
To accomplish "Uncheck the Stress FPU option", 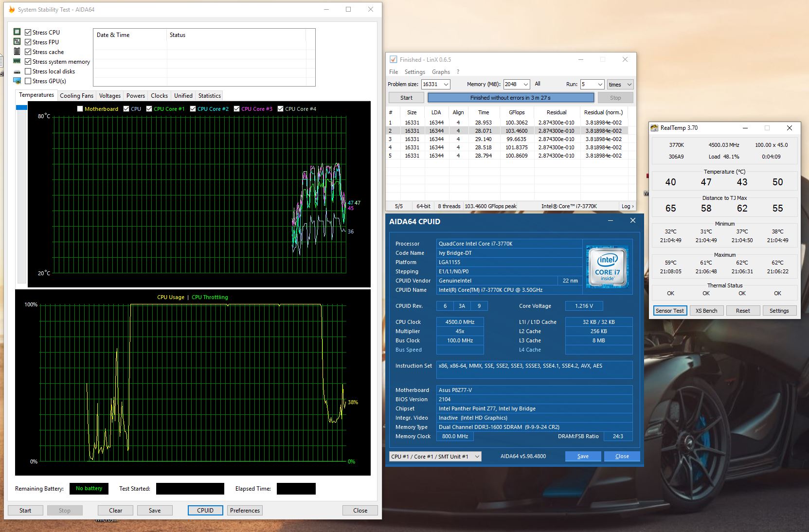I will pos(28,42).
